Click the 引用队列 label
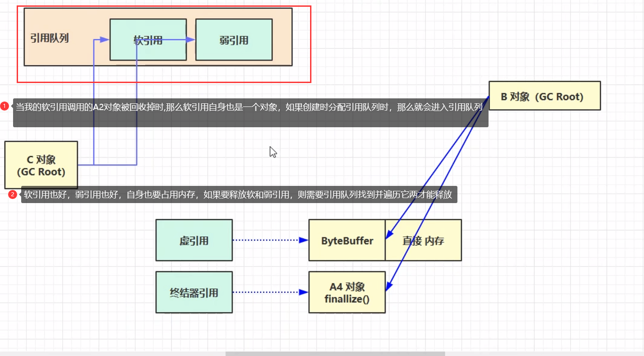 50,38
